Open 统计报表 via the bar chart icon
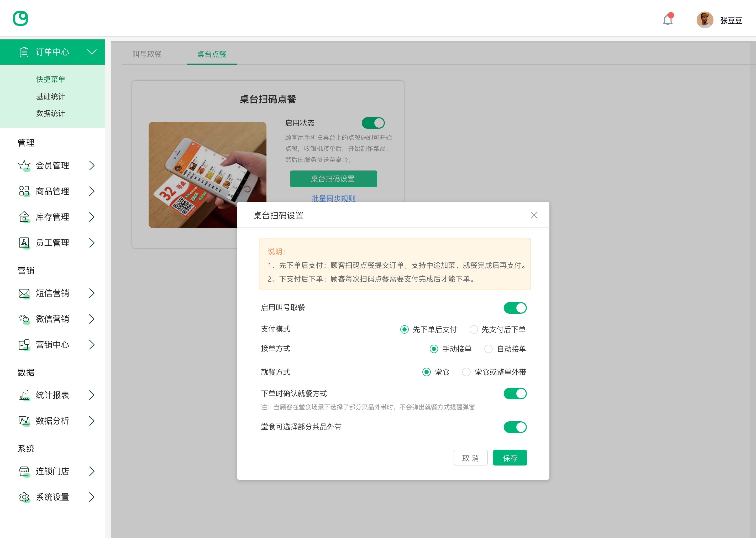This screenshot has width=756, height=538. [24, 395]
